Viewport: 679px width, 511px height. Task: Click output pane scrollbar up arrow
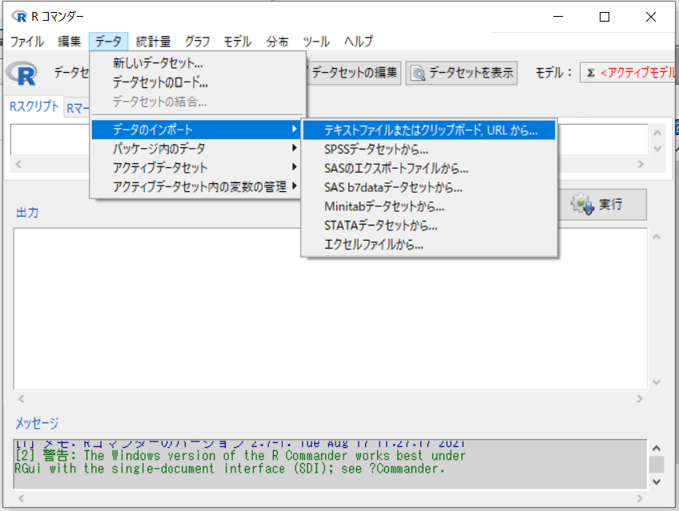coord(656,237)
